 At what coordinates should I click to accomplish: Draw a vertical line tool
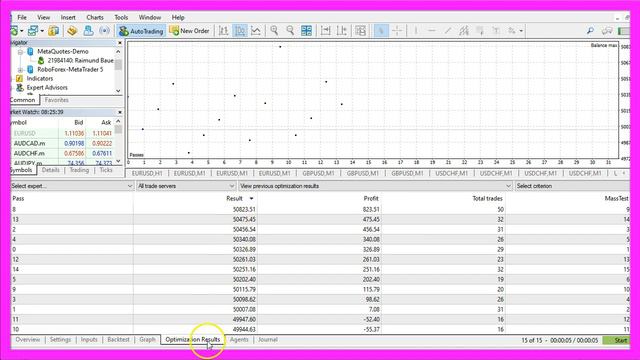click(416, 31)
